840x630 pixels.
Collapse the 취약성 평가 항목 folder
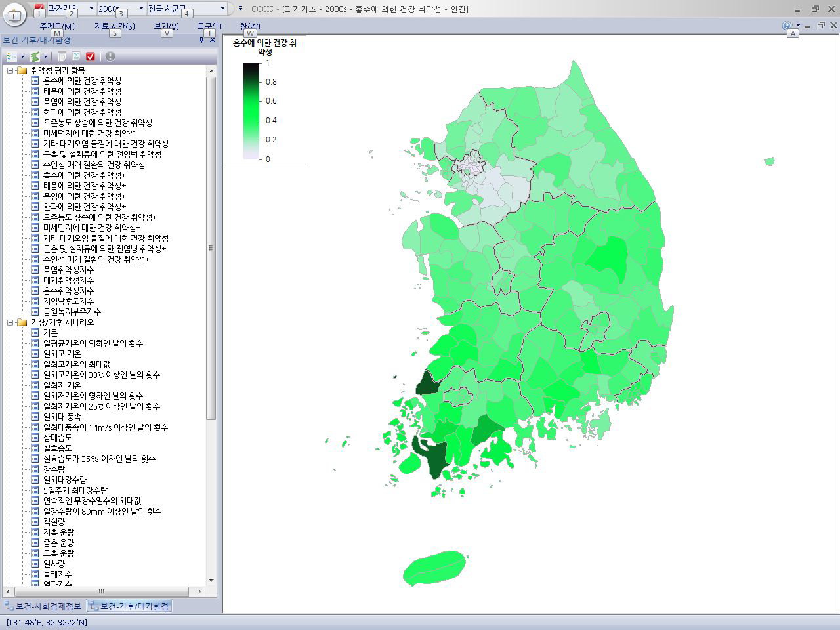tap(10, 70)
